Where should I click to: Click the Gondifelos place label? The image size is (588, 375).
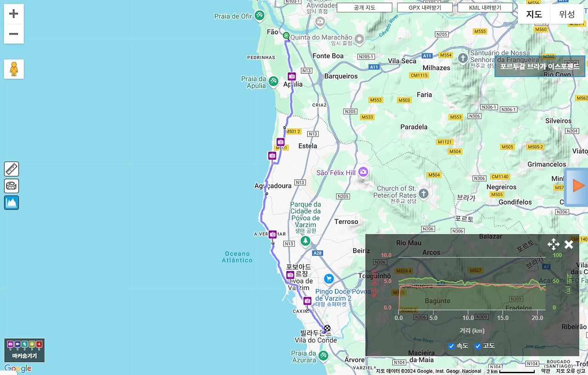[515, 202]
